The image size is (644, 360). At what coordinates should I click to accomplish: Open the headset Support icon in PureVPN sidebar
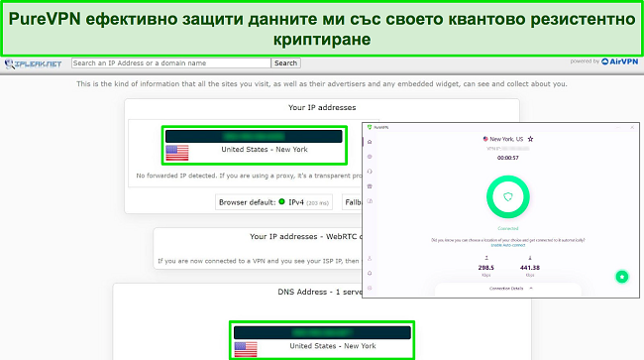(370, 172)
